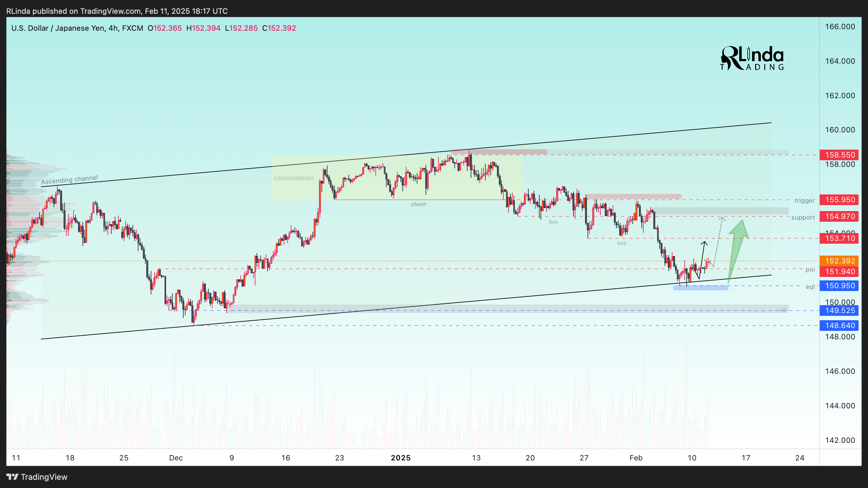Click the 151.940 poi price label
This screenshot has width=868, height=488.
click(839, 272)
